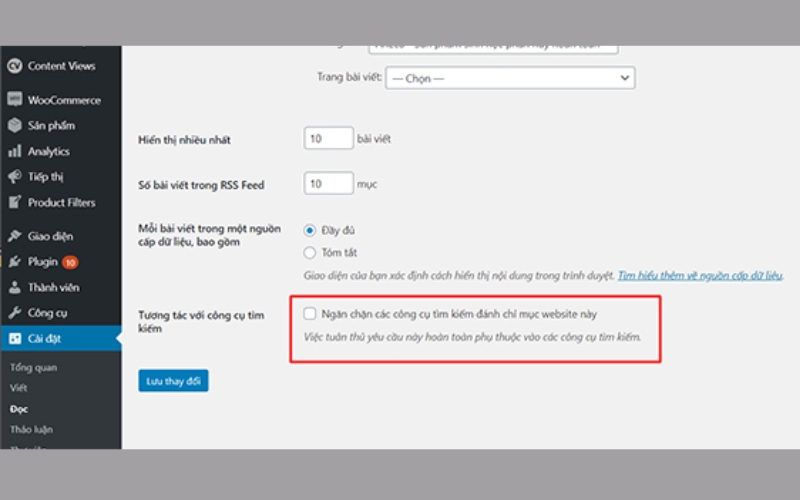Image resolution: width=800 pixels, height=500 pixels.
Task: Click the Giao diện paintbrush icon
Action: click(14, 237)
